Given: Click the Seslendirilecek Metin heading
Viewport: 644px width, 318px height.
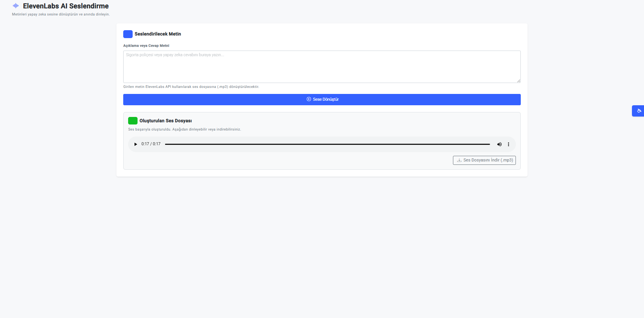Looking at the screenshot, I should (158, 34).
